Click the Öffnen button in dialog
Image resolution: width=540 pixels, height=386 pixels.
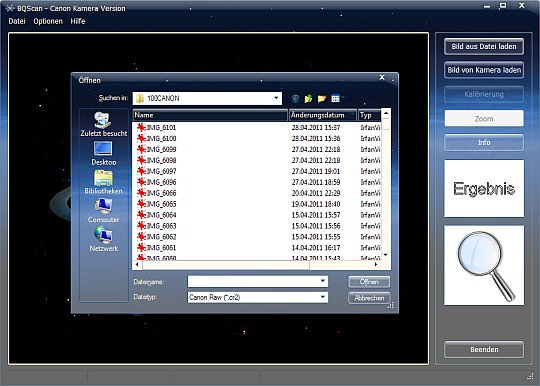369,282
